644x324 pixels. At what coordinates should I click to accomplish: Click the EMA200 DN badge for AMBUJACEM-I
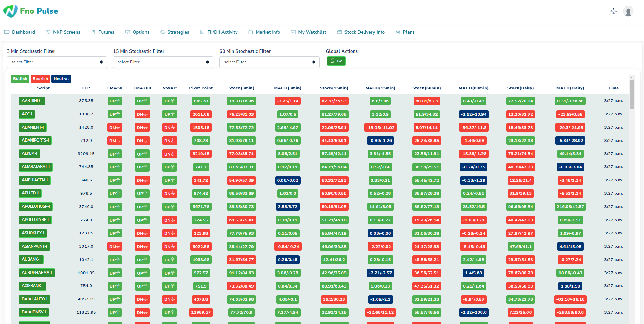(142, 180)
